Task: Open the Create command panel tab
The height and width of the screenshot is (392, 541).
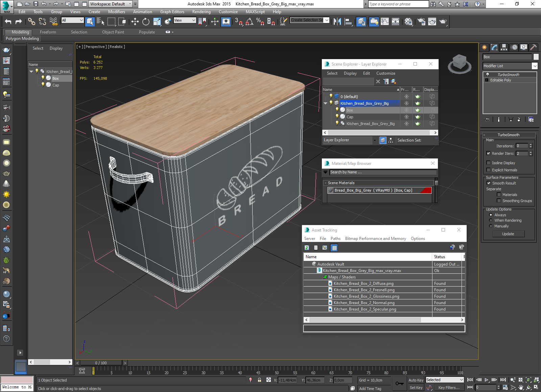Action: 485,47
